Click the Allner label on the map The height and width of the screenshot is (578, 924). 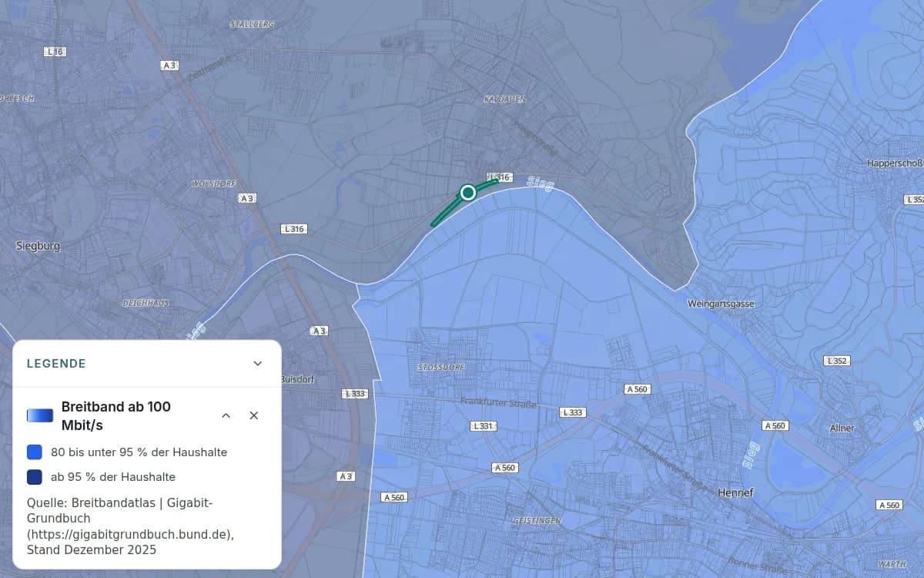pyautogui.click(x=842, y=428)
